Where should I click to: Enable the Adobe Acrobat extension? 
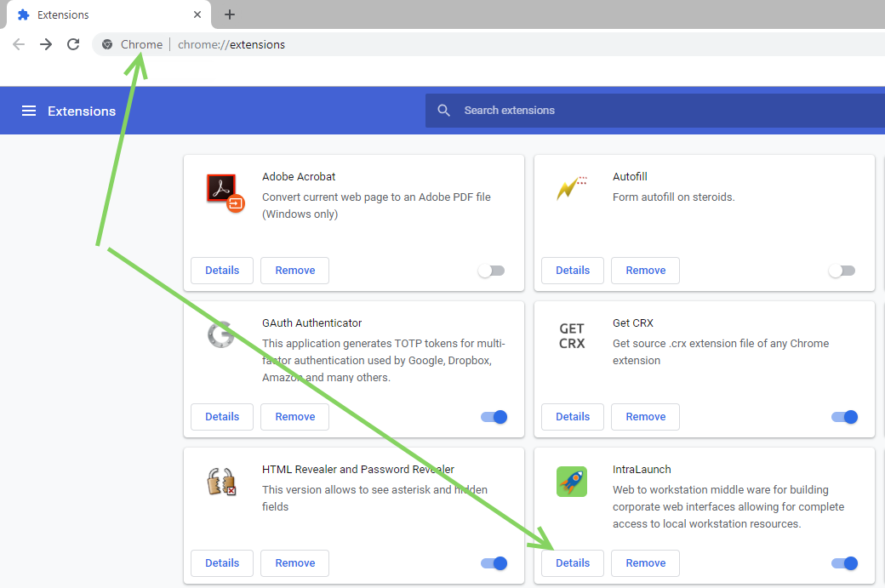click(491, 271)
